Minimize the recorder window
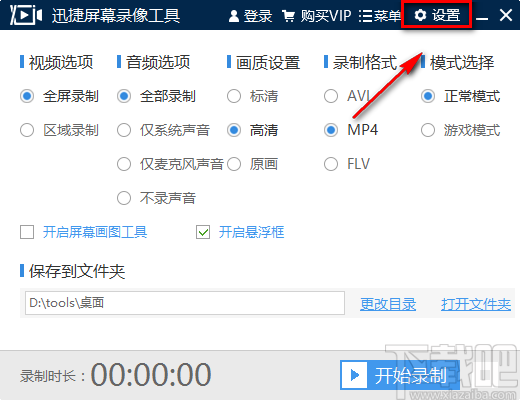The image size is (520, 400). [x=482, y=18]
